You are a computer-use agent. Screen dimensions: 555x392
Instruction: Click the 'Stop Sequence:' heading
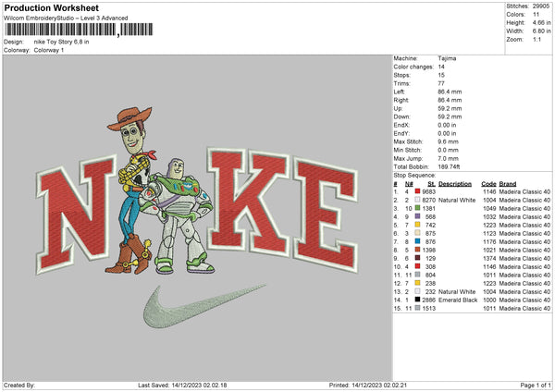tap(414, 175)
